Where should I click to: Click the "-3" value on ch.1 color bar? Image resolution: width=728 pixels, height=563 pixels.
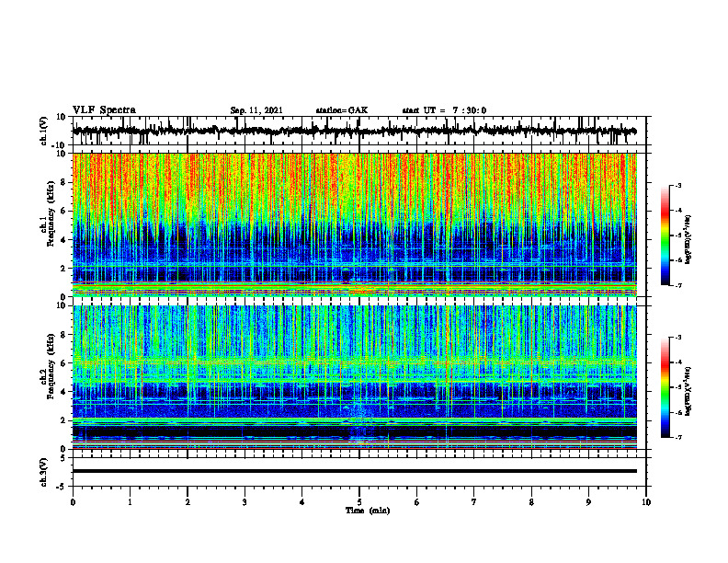[677, 186]
